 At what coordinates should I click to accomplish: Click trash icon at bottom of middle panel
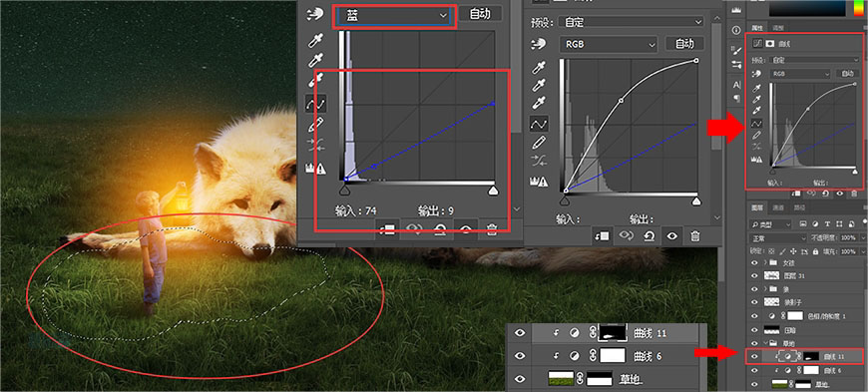point(695,235)
